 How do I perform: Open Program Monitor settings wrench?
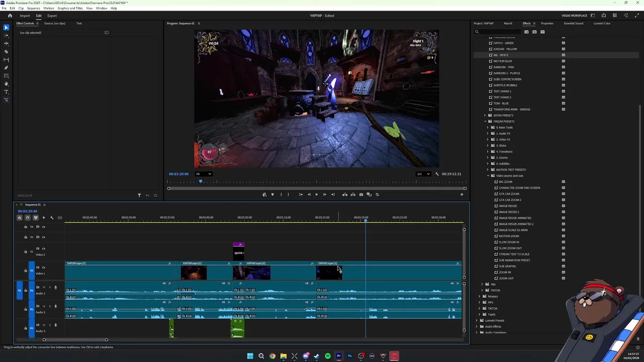click(x=437, y=174)
